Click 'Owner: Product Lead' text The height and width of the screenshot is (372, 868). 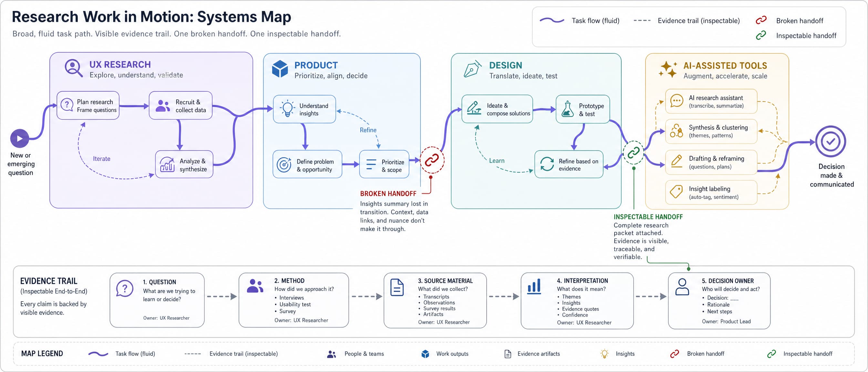[x=726, y=321]
